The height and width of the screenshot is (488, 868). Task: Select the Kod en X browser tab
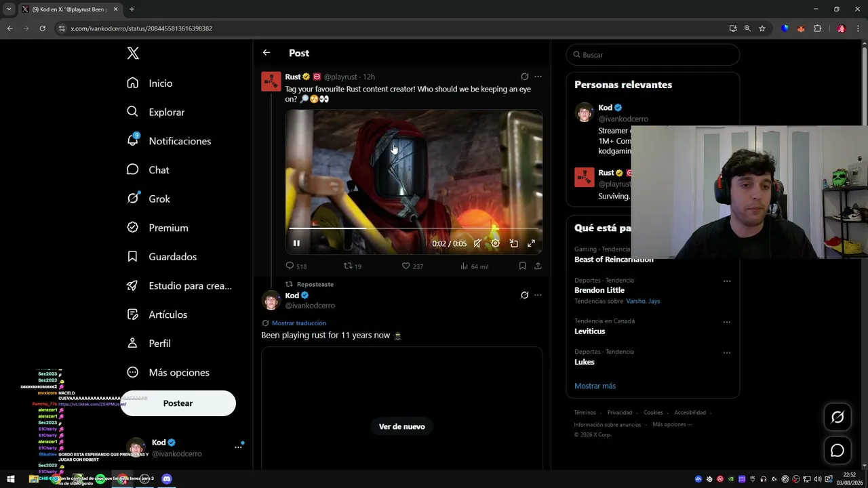pyautogui.click(x=70, y=9)
